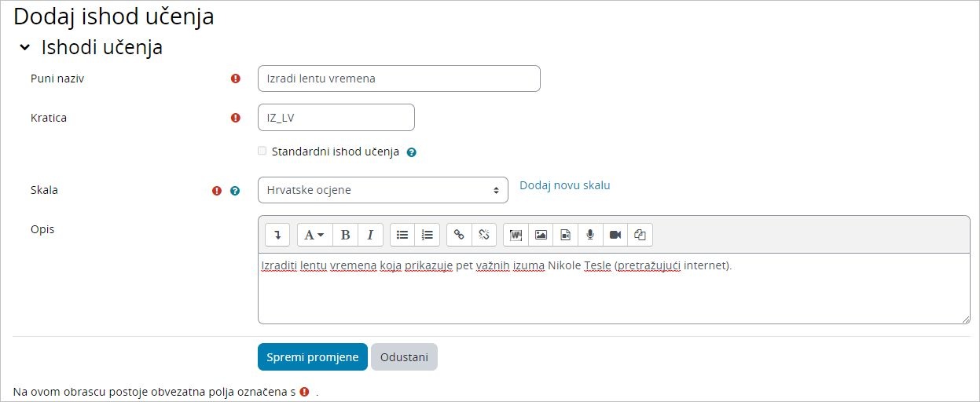Image resolution: width=980 pixels, height=402 pixels.
Task: Click into the Kratica text field
Action: [x=336, y=118]
